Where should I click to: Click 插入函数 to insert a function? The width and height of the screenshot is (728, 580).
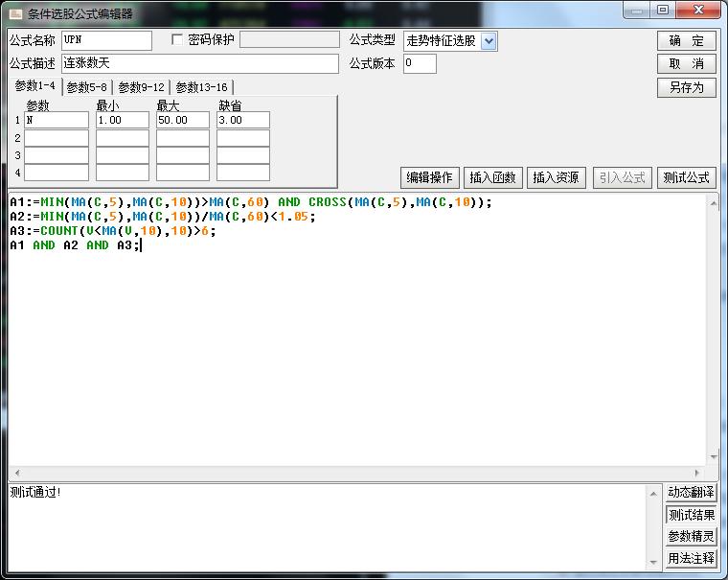(493, 177)
